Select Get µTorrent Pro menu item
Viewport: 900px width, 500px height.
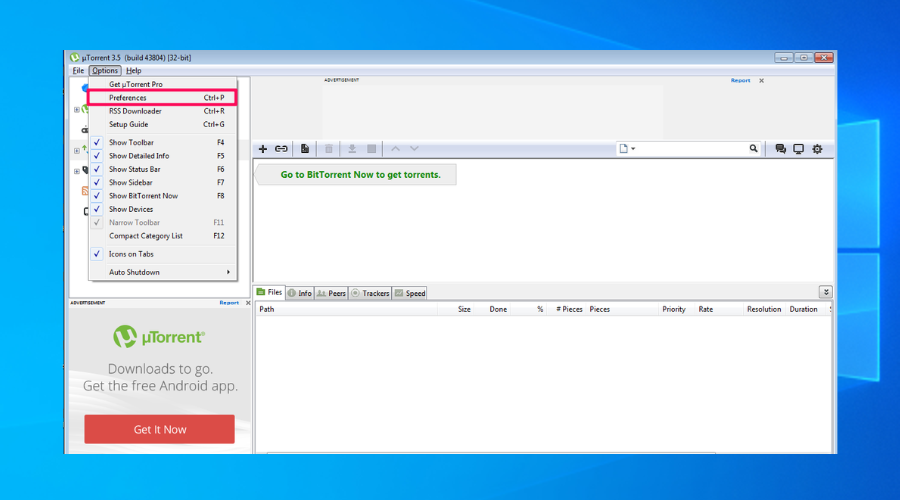[162, 84]
